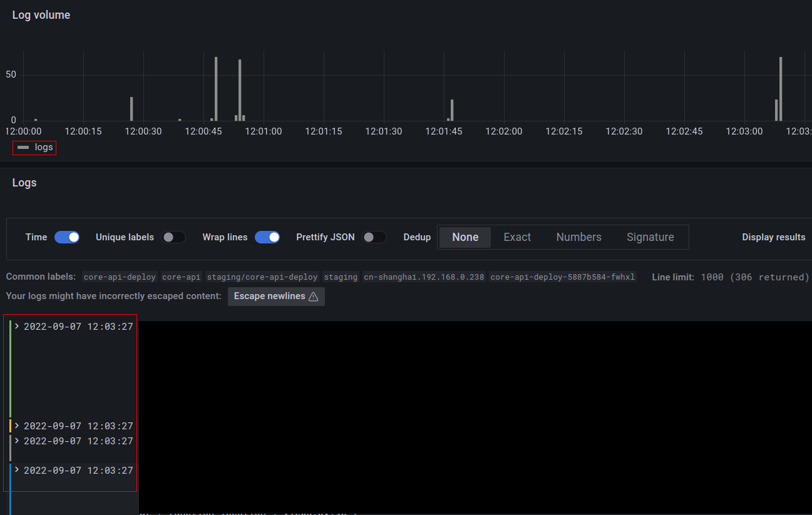Click the core-api label badge

(x=180, y=277)
